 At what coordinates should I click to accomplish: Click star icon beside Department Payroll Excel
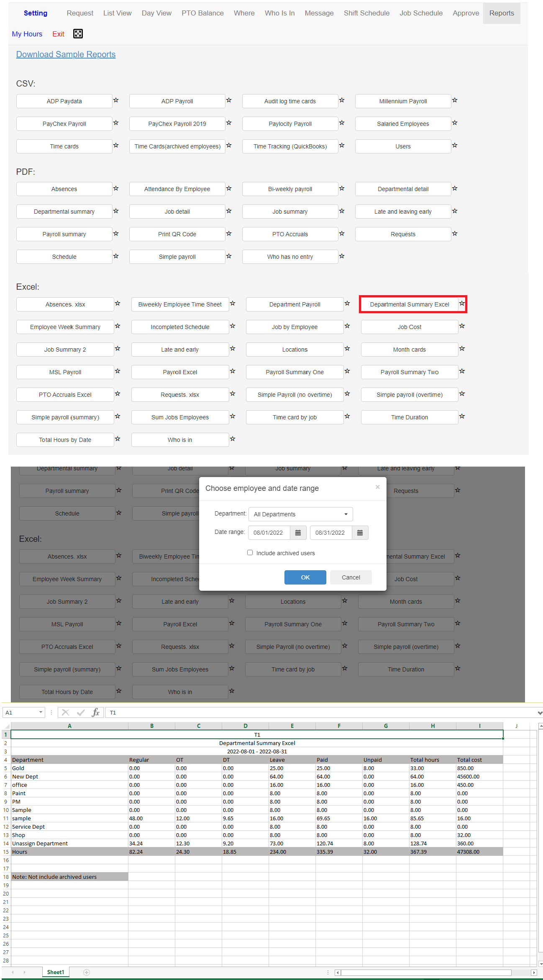(347, 304)
